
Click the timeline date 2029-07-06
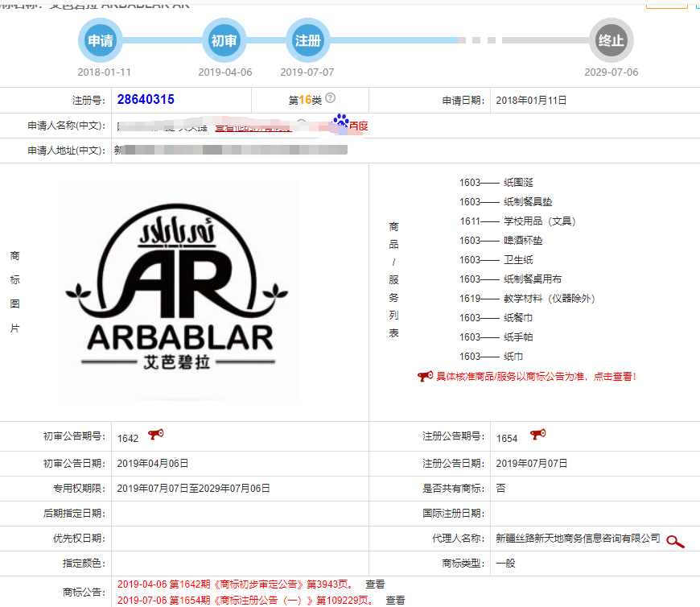[x=611, y=72]
